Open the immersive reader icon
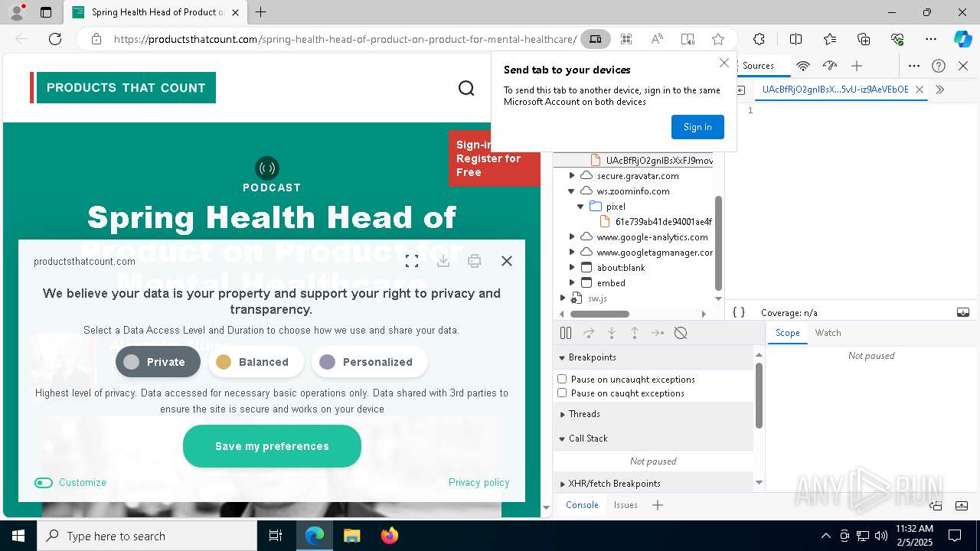 (x=688, y=39)
